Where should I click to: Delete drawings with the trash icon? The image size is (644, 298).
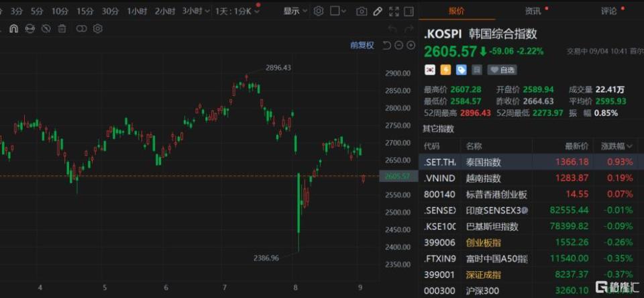(62, 29)
